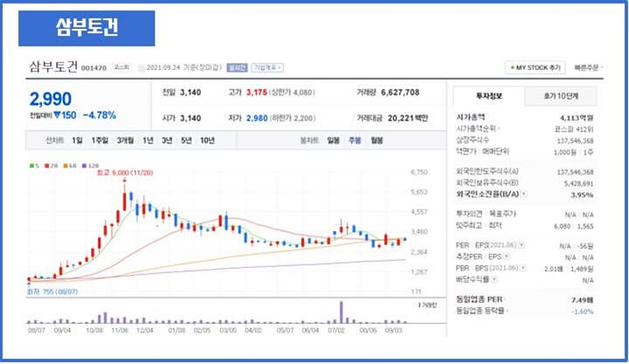Click the 저가 value 2,980
The height and width of the screenshot is (364, 629).
257,118
